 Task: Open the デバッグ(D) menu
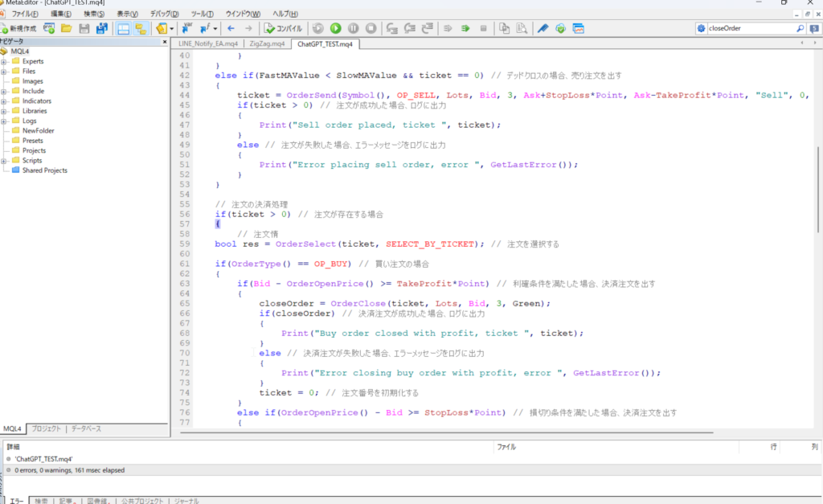(164, 14)
